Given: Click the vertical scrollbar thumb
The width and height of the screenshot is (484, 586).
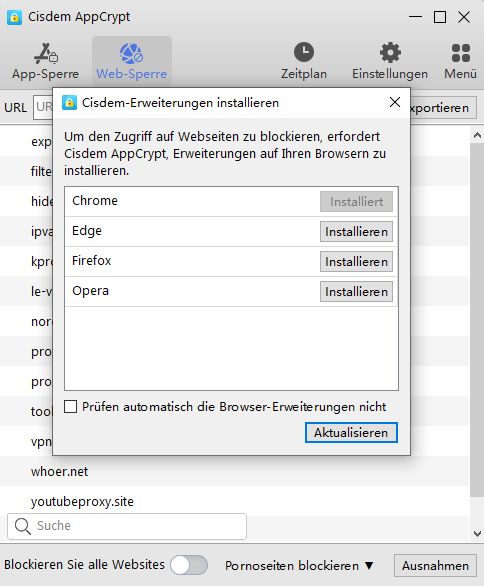Looking at the screenshot, I should coord(477,320).
